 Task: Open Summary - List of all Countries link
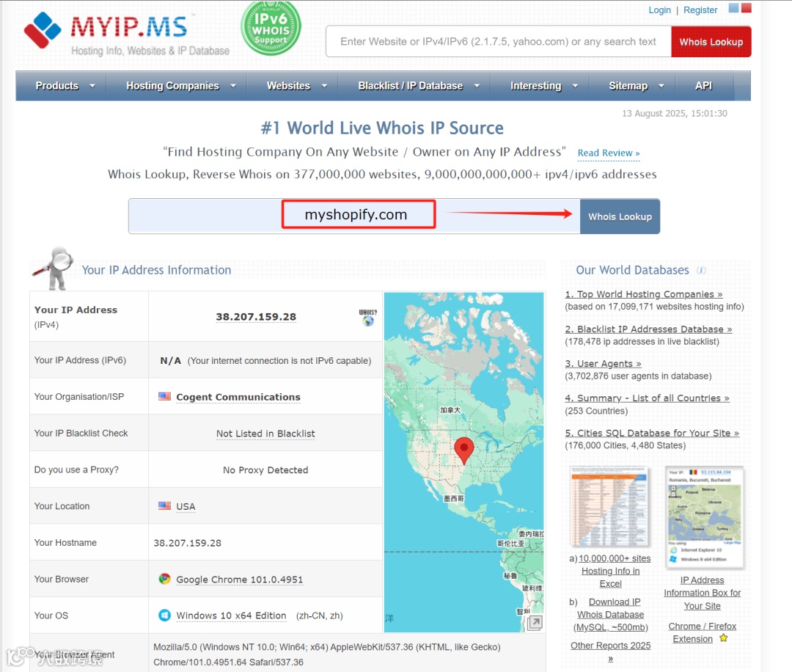pos(647,398)
